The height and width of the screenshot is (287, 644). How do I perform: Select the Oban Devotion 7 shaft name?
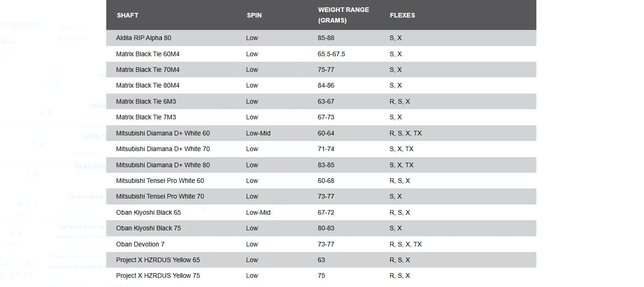[x=140, y=244]
